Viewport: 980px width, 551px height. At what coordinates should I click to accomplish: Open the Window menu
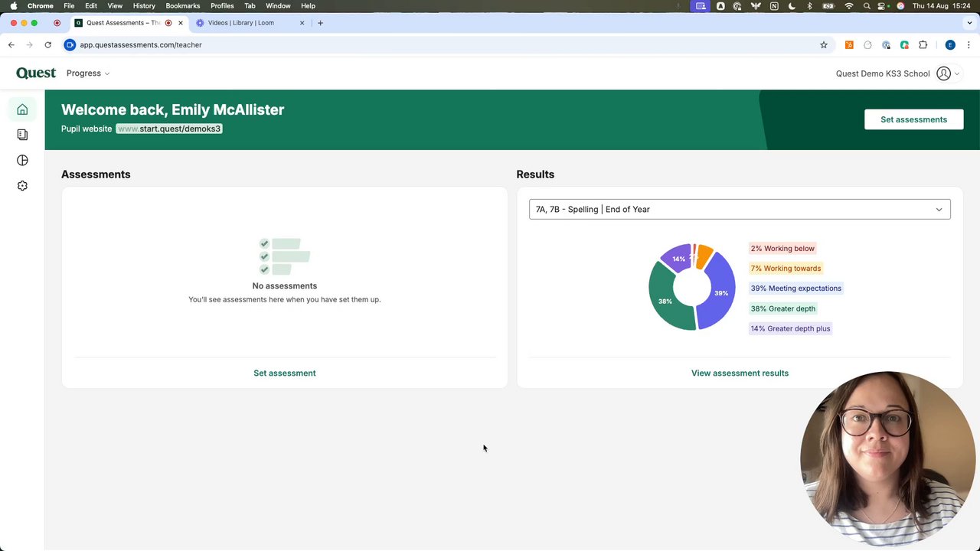tap(278, 6)
